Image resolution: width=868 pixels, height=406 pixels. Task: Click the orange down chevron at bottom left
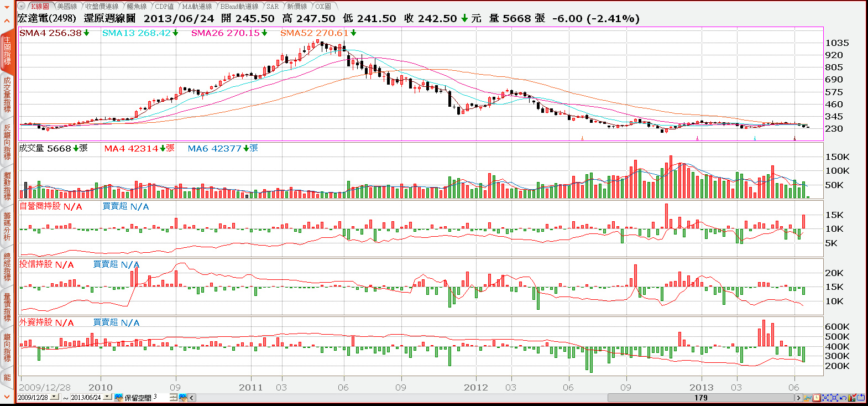click(7, 397)
